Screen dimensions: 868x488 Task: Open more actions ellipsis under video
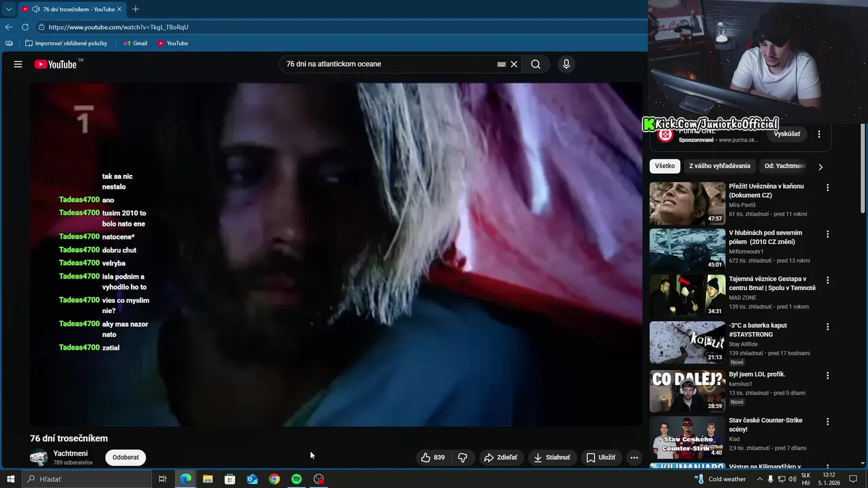pyautogui.click(x=634, y=457)
